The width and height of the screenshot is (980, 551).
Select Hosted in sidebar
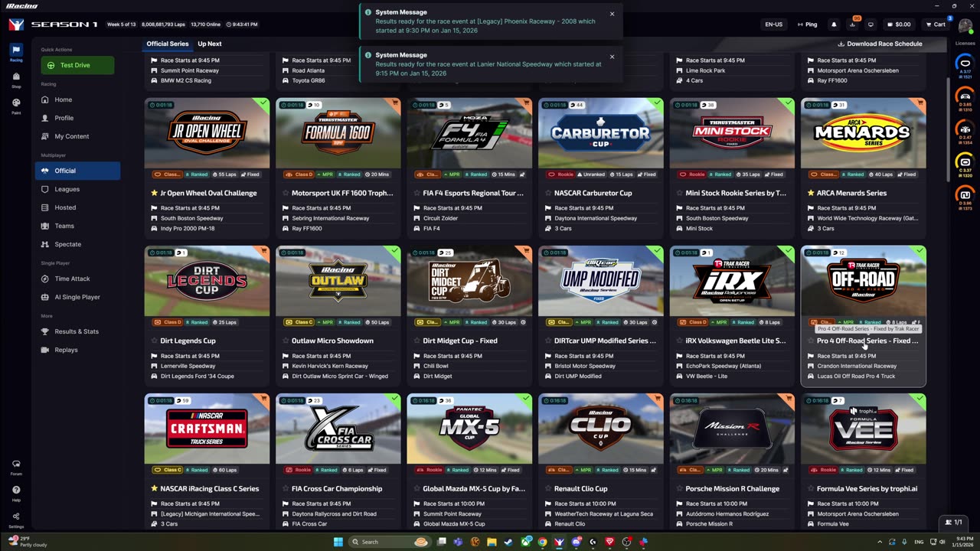click(77, 207)
